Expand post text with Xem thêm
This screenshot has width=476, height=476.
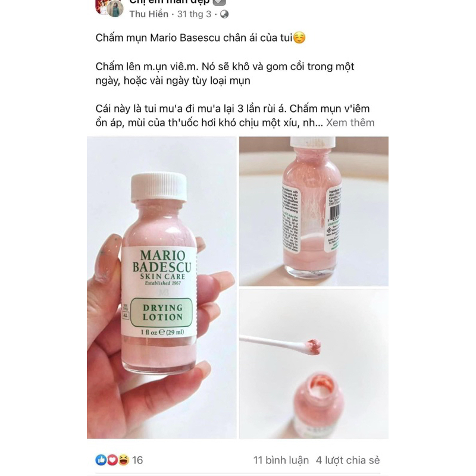pyautogui.click(x=350, y=123)
